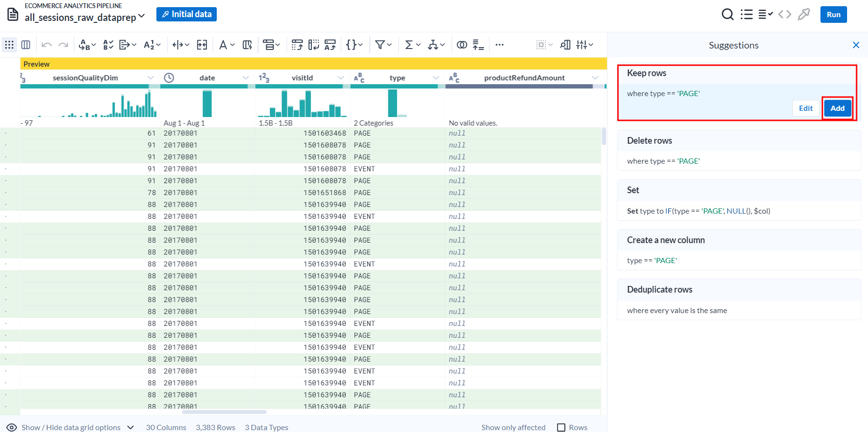Image resolution: width=868 pixels, height=432 pixels.
Task: Click the horizontal scrollbar under the grid
Action: pyautogui.click(x=224, y=412)
